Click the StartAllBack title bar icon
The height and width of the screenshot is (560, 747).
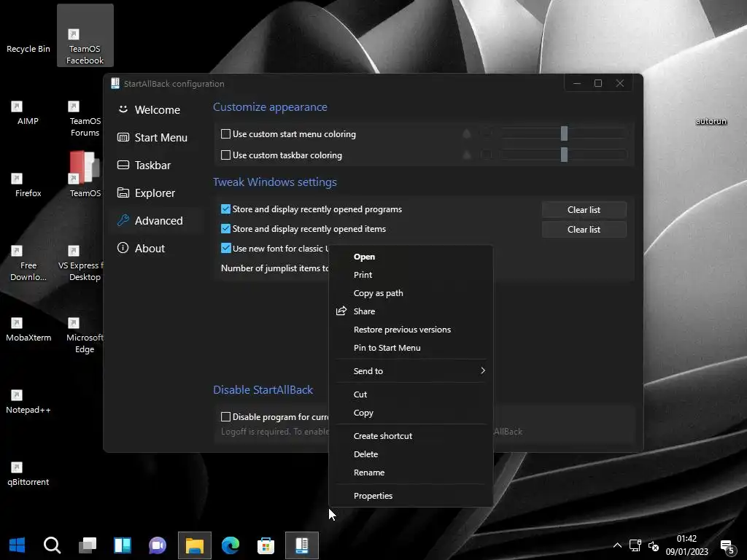(x=115, y=83)
